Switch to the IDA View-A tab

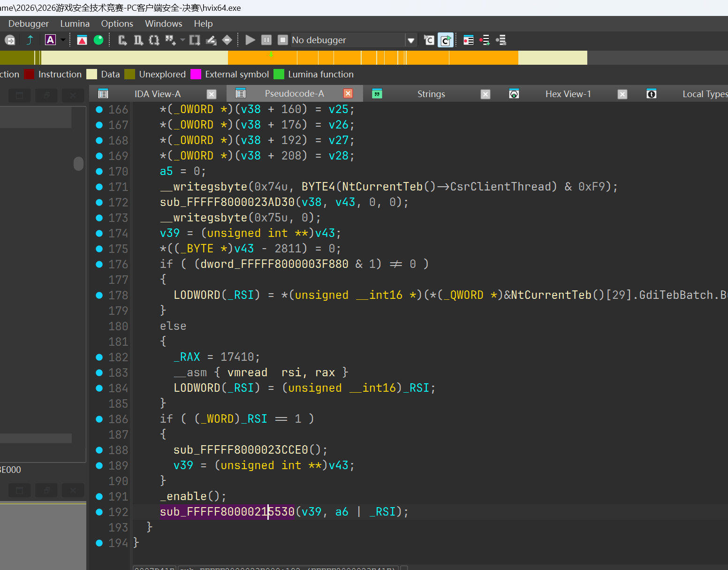tap(157, 94)
